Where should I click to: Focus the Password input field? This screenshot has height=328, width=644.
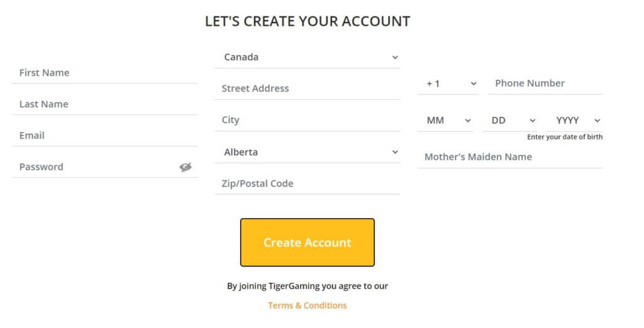[x=94, y=167]
